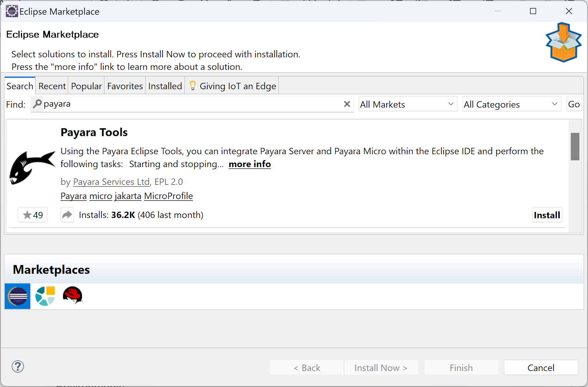
Task: Click the EPL 2.0 license text
Action: (x=169, y=182)
